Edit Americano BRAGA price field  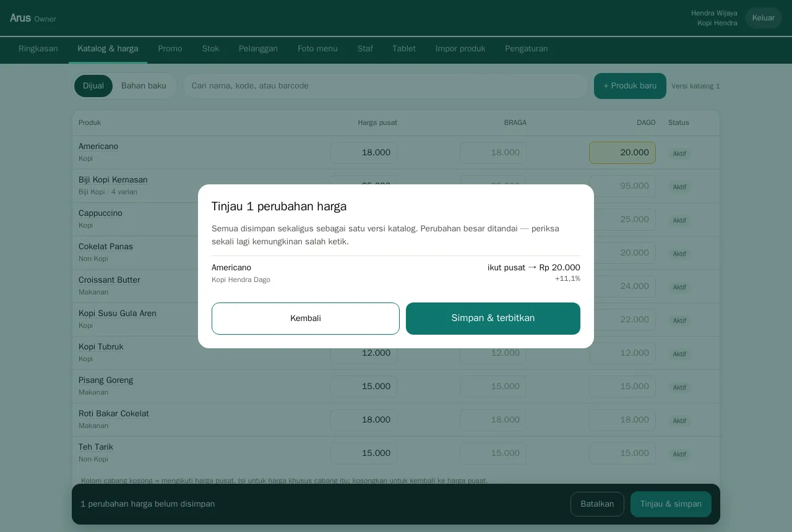[493, 153]
